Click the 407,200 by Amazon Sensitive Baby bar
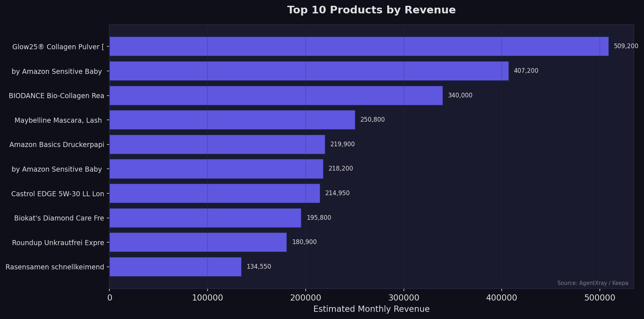 coord(309,71)
